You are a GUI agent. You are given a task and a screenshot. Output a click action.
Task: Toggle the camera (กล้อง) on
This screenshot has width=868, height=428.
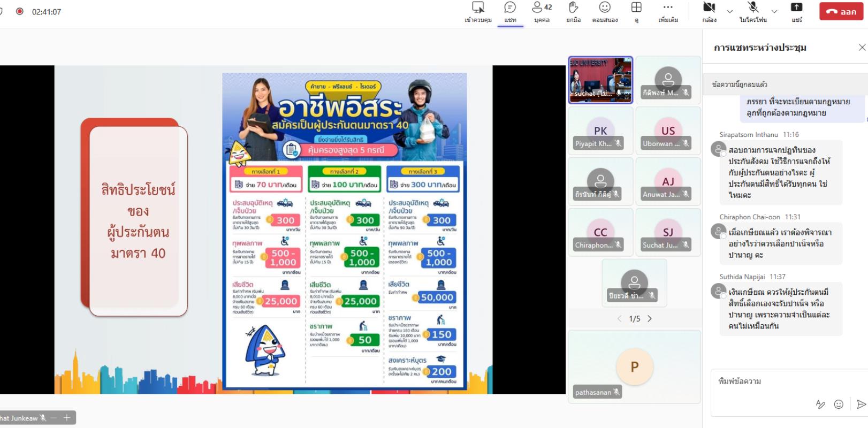tap(709, 11)
